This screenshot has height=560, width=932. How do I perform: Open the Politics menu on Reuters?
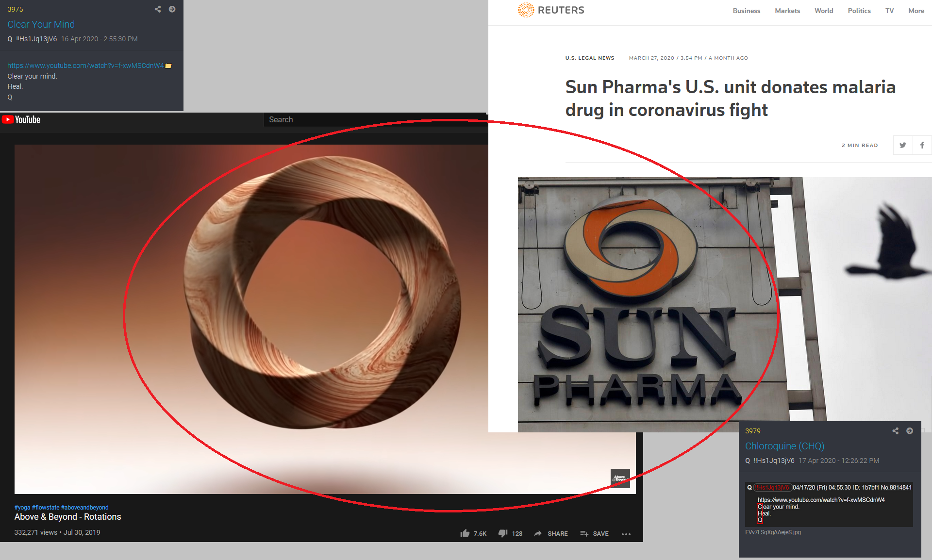(x=859, y=11)
